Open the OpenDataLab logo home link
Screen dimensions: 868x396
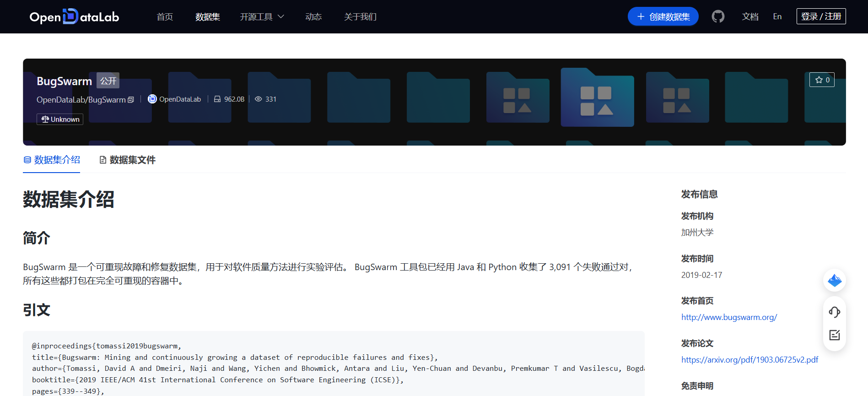point(74,16)
